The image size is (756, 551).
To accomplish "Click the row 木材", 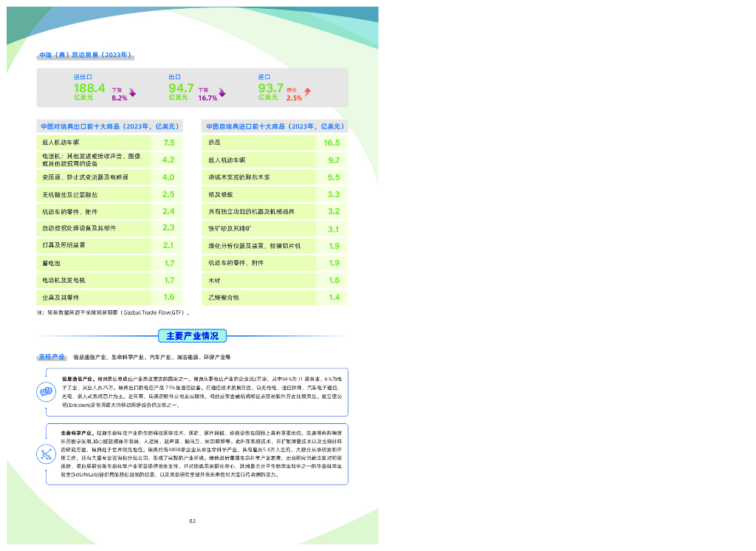I will click(275, 281).
